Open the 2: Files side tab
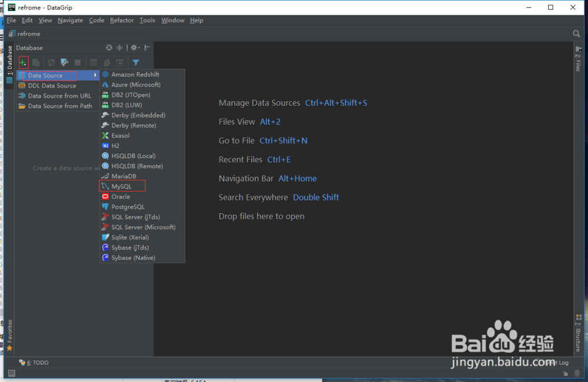588x382 pixels. pos(578,59)
